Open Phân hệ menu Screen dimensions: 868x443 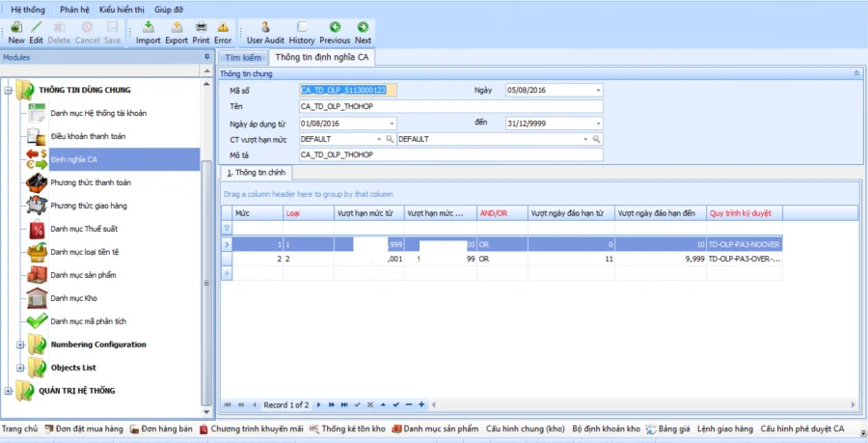74,10
